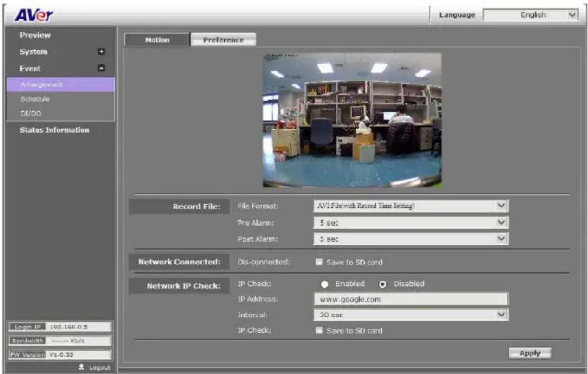
Task: Click the IP Address input field
Action: click(x=411, y=299)
